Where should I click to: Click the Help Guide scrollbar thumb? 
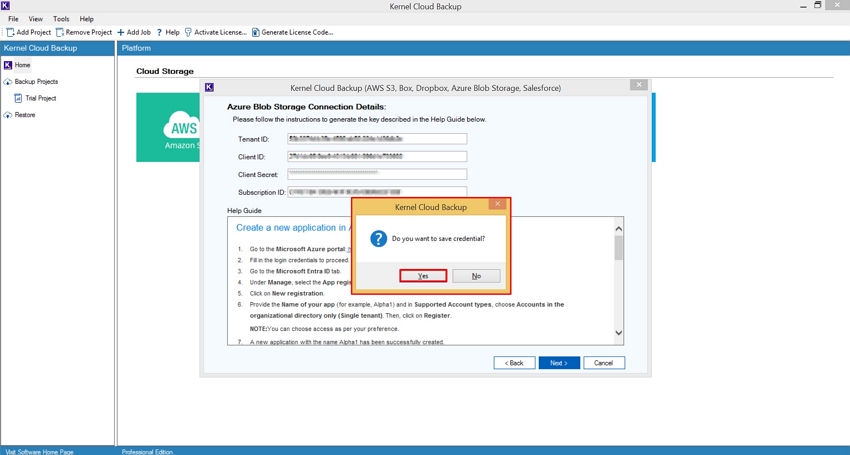point(619,248)
